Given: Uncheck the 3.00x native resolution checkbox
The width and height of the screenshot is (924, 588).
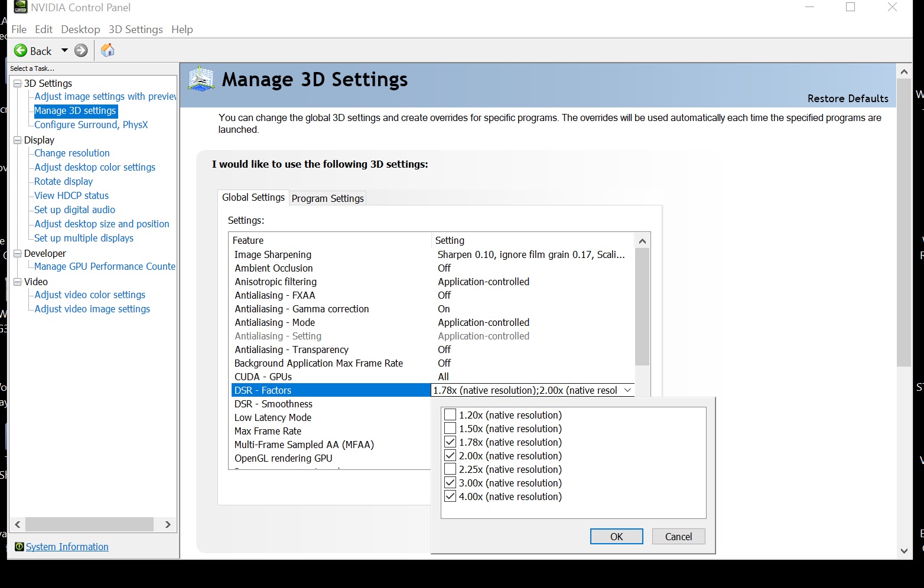Looking at the screenshot, I should (450, 483).
